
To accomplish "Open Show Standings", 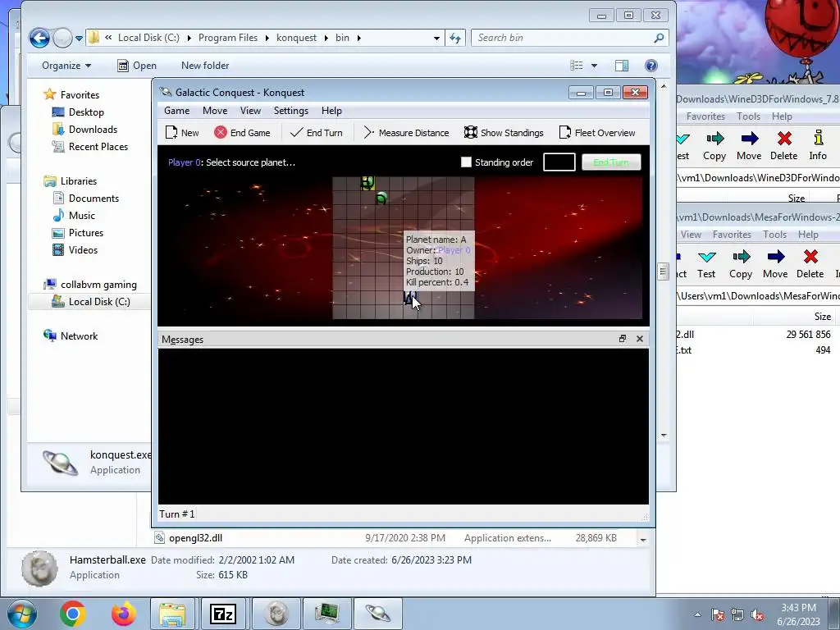I will tap(504, 133).
